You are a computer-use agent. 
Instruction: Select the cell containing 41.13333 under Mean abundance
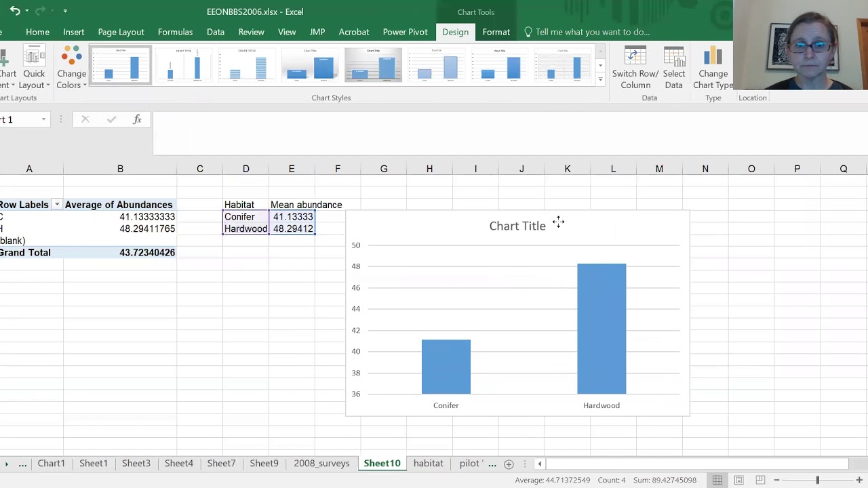[x=292, y=217]
